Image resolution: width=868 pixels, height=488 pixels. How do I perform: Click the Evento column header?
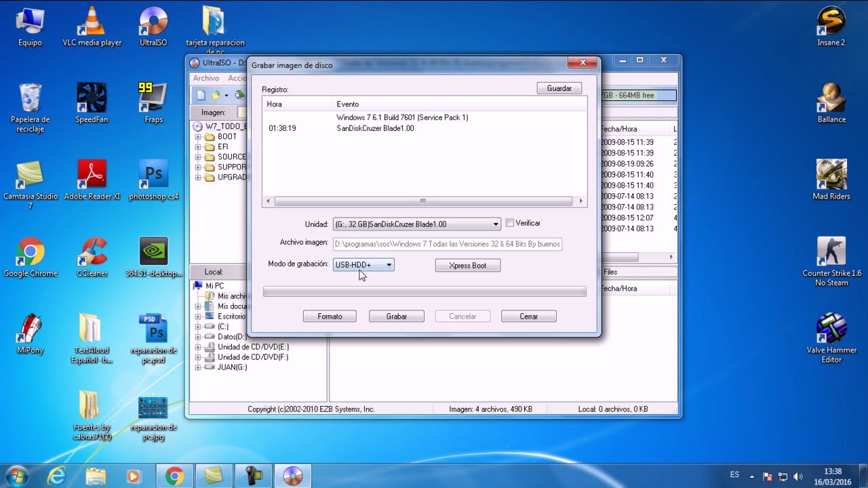click(x=460, y=104)
